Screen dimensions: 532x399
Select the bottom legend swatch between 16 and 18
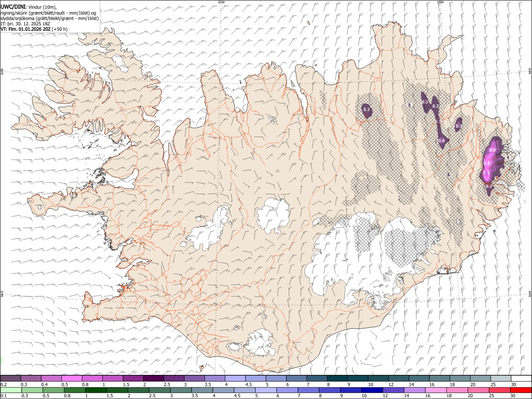(435, 390)
